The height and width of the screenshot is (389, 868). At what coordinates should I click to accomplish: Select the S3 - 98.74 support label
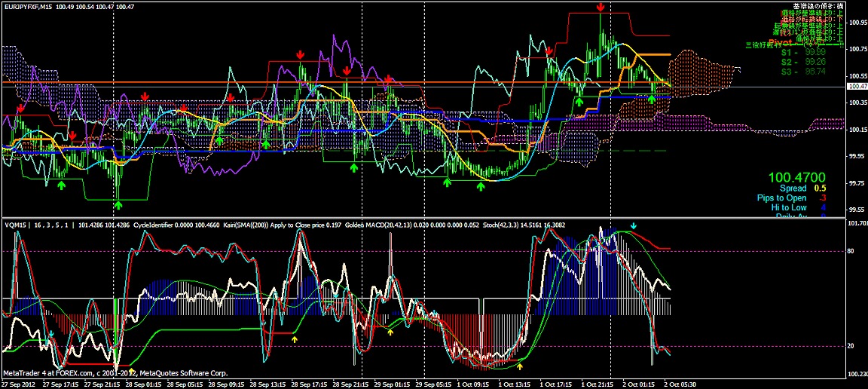804,71
